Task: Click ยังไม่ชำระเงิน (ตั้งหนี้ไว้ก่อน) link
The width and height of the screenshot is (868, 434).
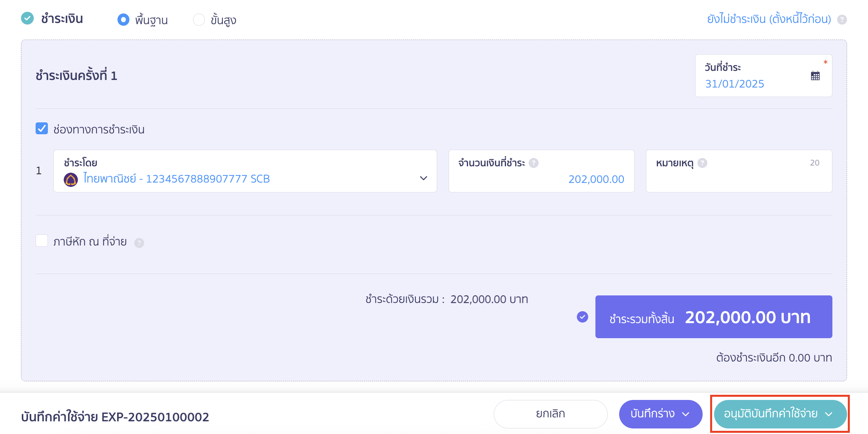Action: point(769,19)
